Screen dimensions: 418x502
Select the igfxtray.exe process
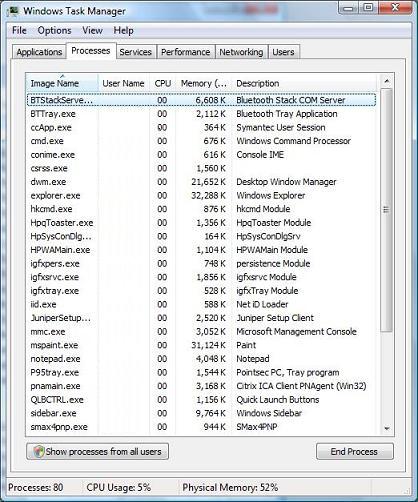(x=201, y=291)
